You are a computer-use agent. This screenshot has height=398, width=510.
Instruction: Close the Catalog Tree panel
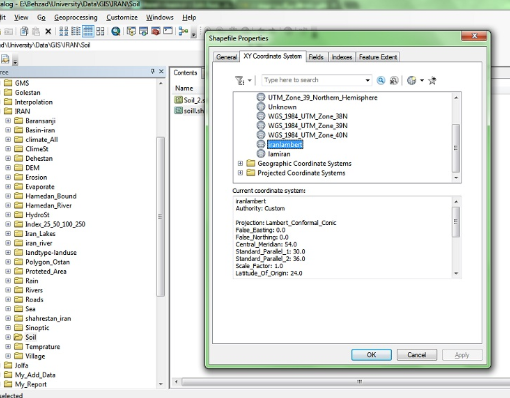[x=161, y=71]
